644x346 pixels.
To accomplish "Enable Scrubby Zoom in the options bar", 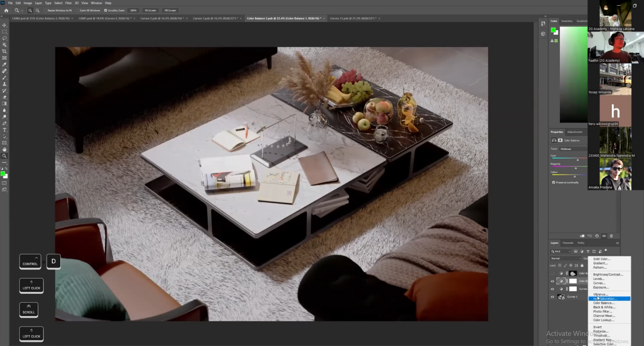I will tap(106, 10).
